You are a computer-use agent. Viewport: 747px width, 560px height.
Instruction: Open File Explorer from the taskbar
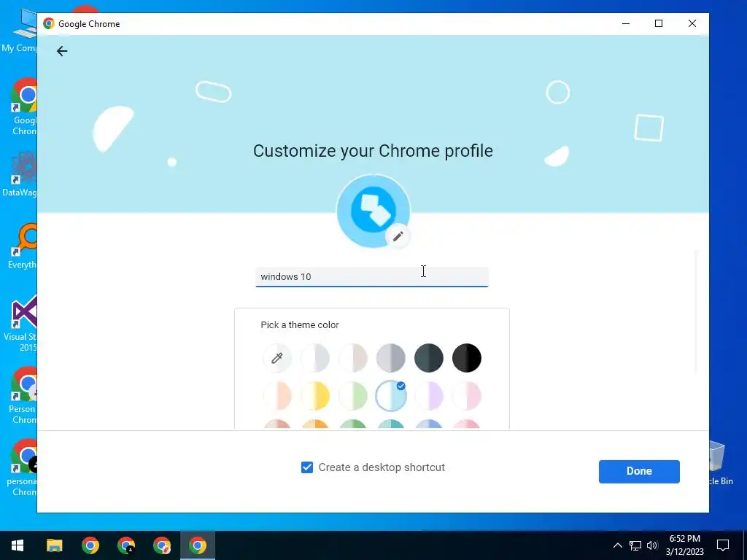(54, 545)
